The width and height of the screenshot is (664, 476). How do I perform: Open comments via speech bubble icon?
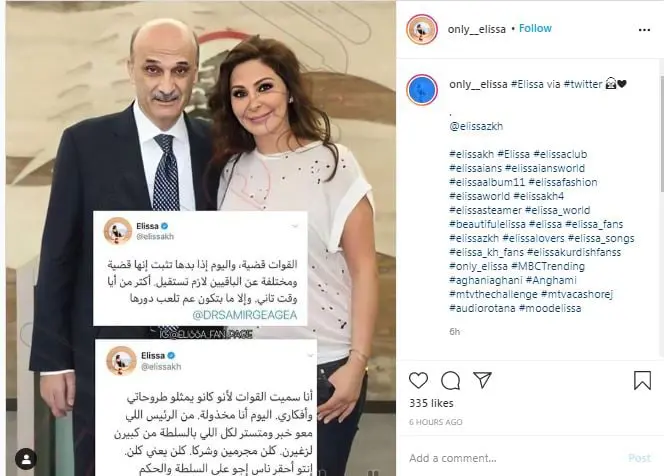pos(450,380)
